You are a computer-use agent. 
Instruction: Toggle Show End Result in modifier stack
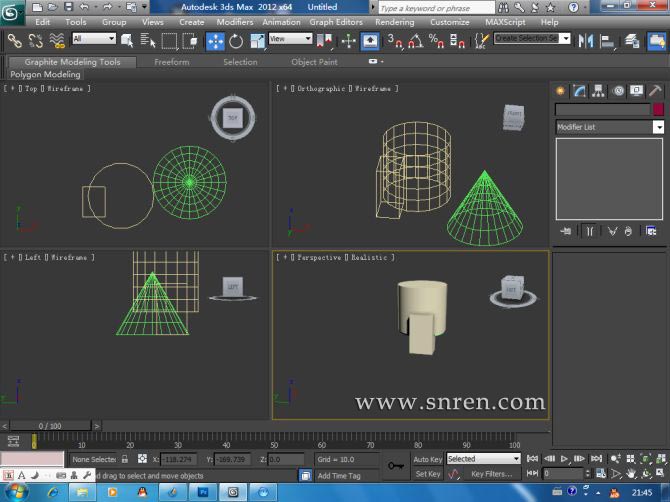tap(589, 231)
